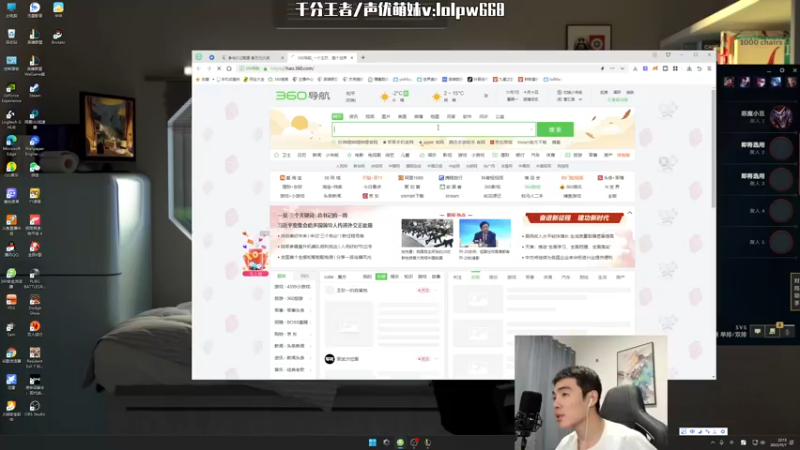
Task: Open Dodge Show desktop icon
Action: click(x=35, y=305)
